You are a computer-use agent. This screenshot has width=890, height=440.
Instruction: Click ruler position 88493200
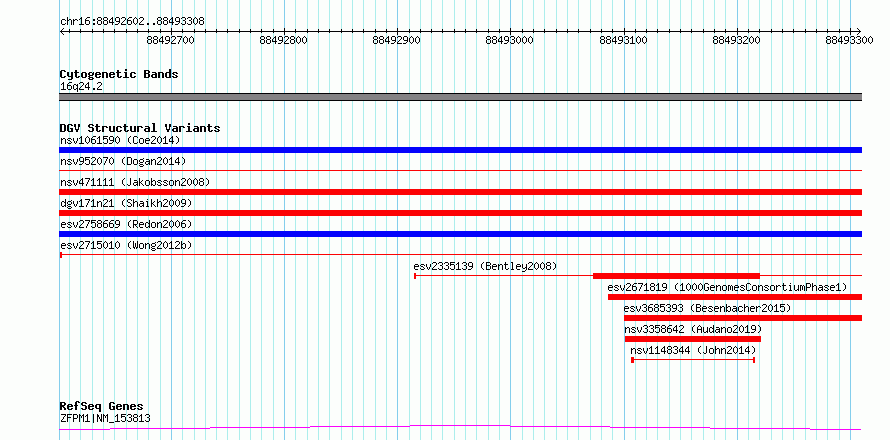coord(736,40)
